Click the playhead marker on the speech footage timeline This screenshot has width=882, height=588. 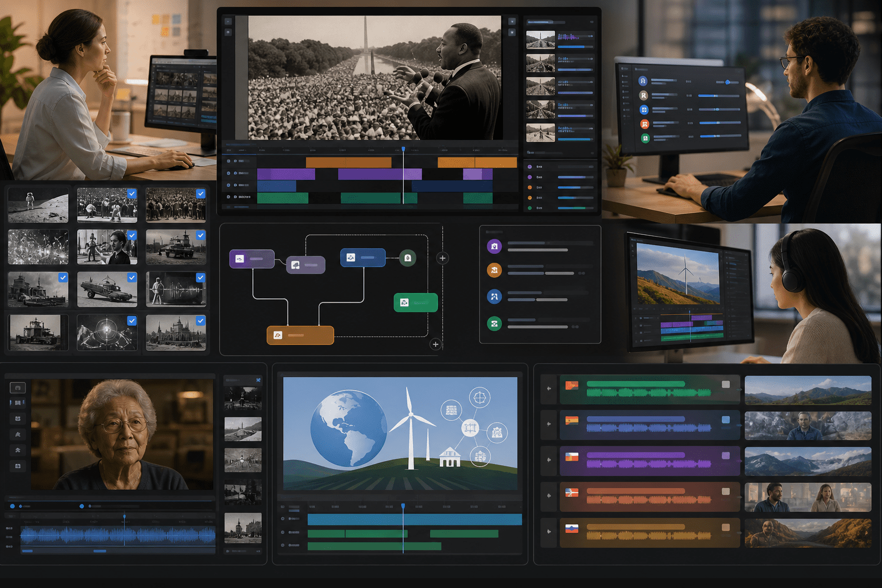coord(403,149)
